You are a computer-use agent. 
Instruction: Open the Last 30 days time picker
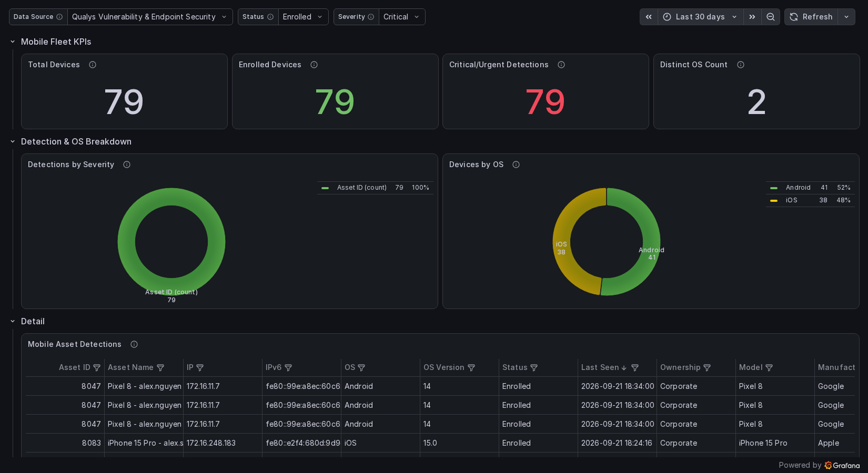click(700, 17)
